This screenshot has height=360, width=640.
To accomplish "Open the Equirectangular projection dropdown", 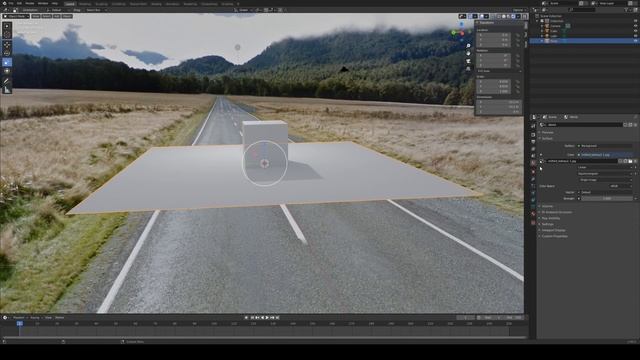I will [605, 173].
